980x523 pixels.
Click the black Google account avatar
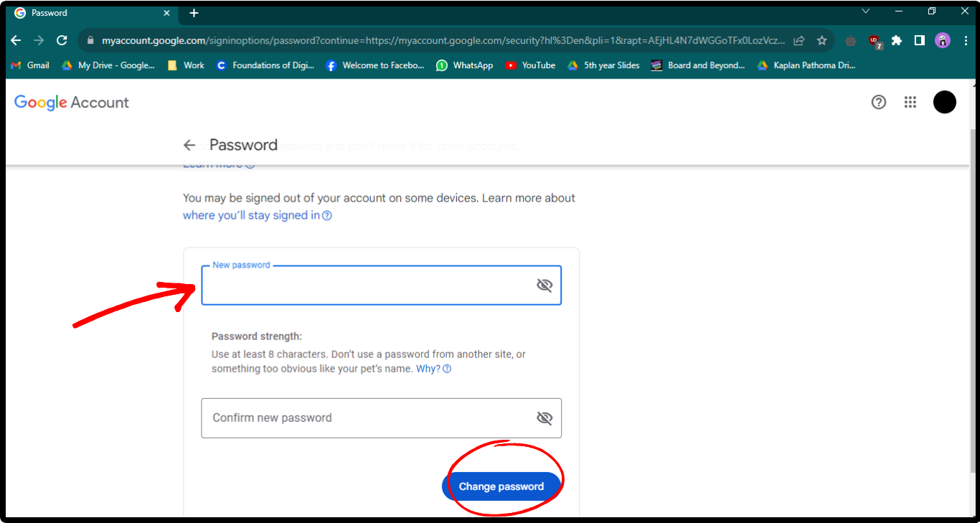(x=945, y=102)
